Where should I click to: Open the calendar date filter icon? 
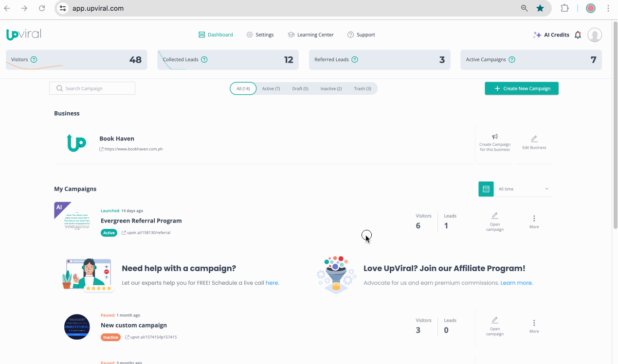pos(486,189)
